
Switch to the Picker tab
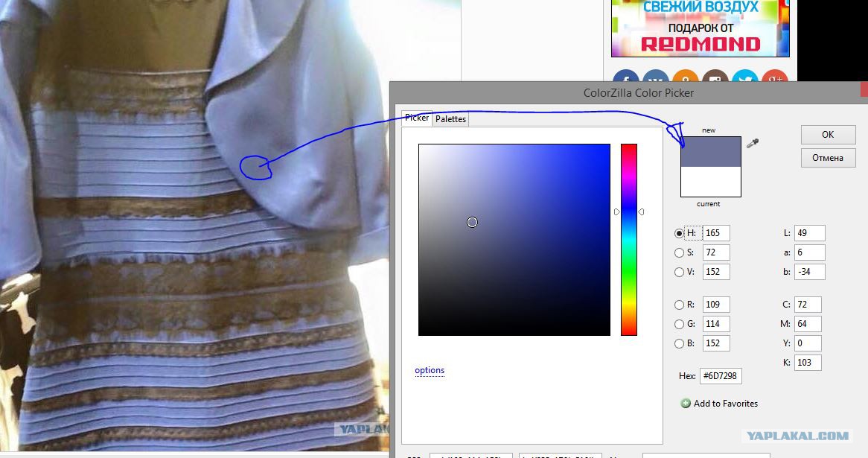click(417, 118)
